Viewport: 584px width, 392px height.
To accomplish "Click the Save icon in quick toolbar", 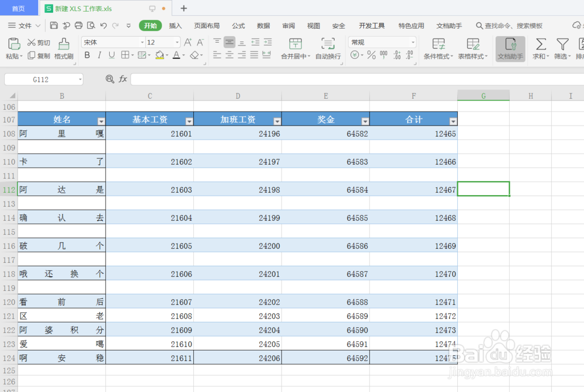I will coord(54,25).
